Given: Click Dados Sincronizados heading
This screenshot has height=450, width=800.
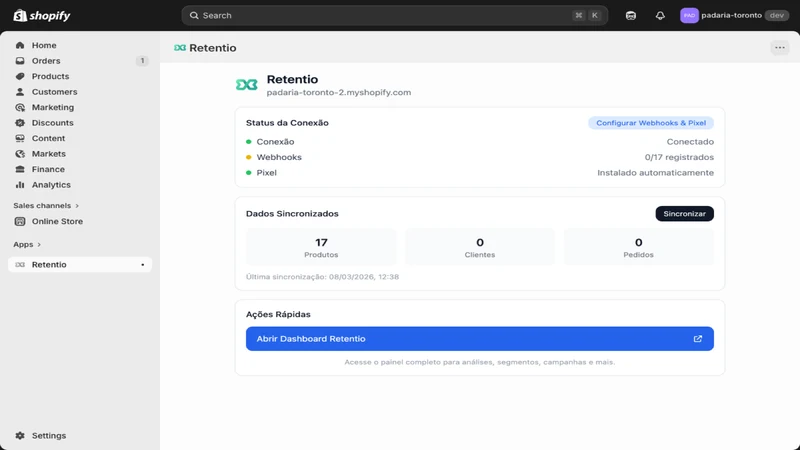Looking at the screenshot, I should [x=292, y=214].
